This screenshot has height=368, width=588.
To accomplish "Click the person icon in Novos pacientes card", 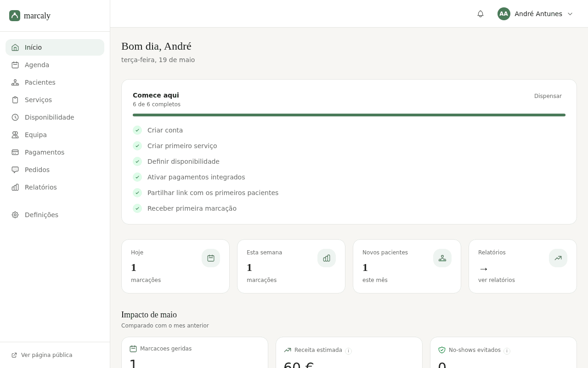I will coord(442,258).
